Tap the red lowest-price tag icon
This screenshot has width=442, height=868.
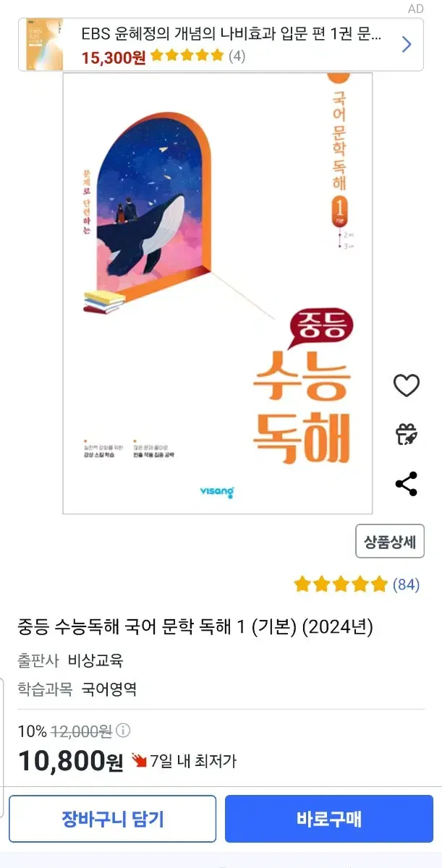(x=139, y=761)
